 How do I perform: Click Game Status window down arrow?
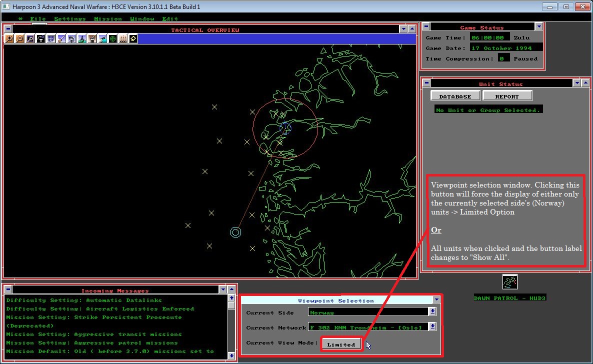coord(539,26)
